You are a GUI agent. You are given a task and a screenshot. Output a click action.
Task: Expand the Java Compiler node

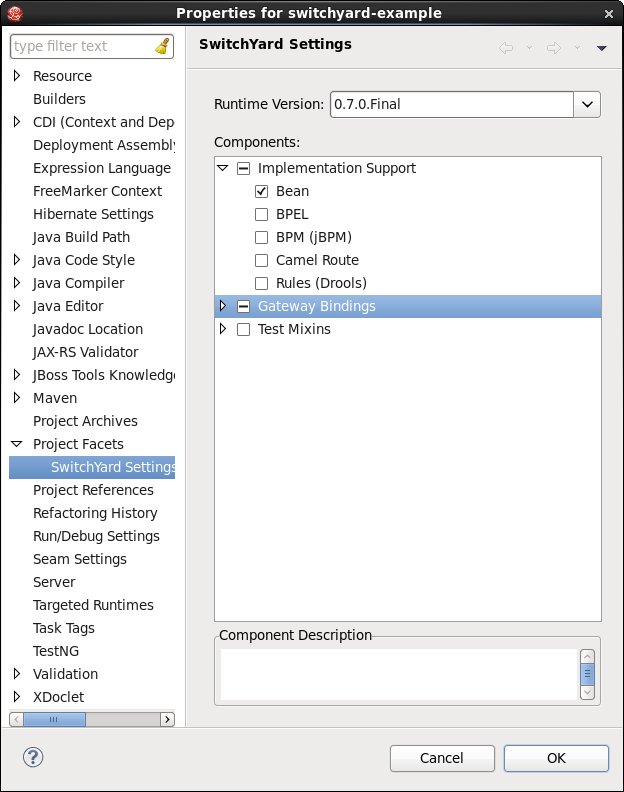17,283
